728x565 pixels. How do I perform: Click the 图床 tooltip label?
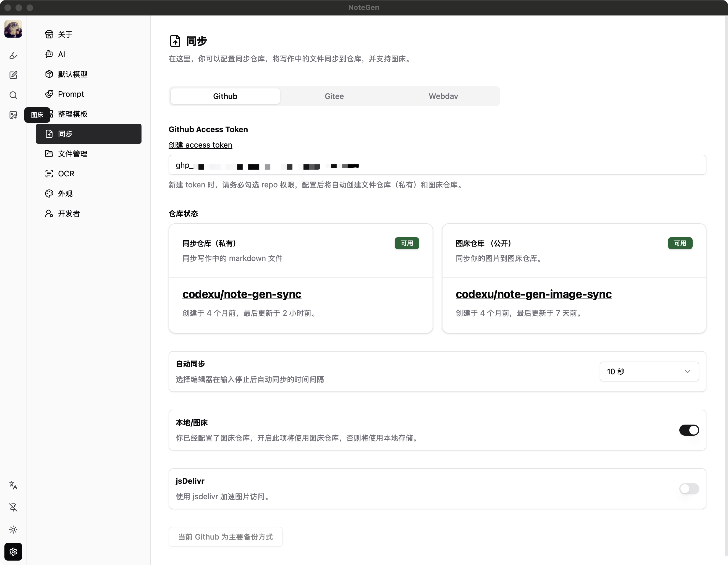[37, 115]
